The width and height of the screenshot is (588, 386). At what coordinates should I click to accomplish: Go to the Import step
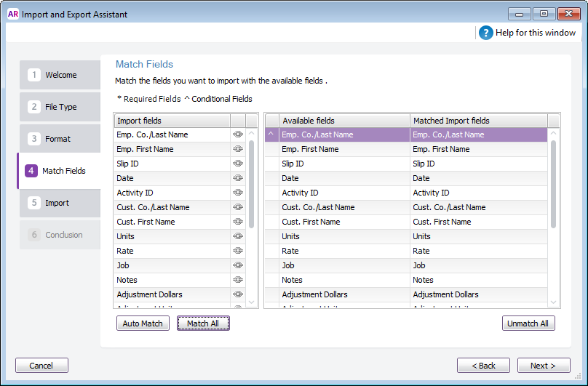point(60,203)
